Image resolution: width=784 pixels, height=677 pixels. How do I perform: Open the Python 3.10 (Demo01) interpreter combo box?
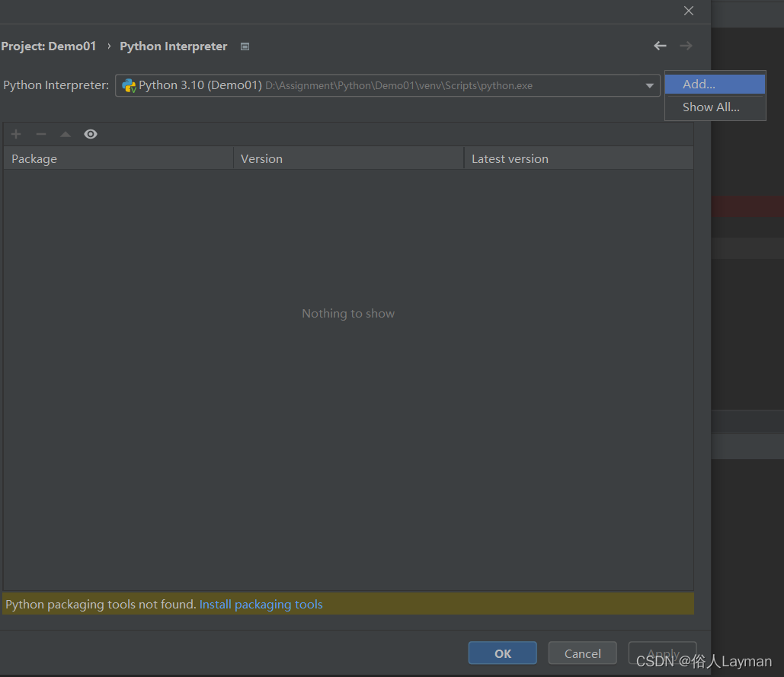[388, 85]
